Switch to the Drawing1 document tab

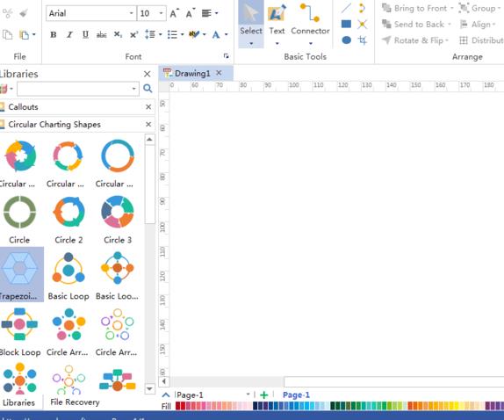pyautogui.click(x=192, y=73)
